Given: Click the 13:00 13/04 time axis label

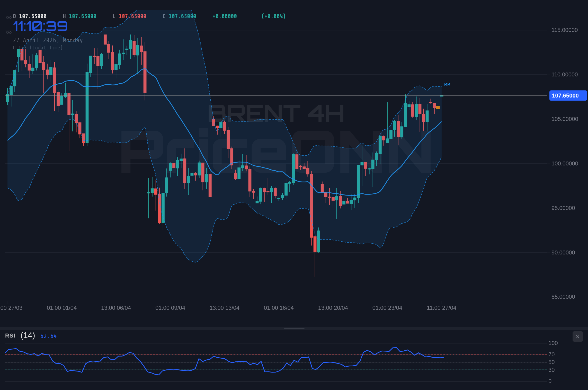Looking at the screenshot, I should [225, 308].
